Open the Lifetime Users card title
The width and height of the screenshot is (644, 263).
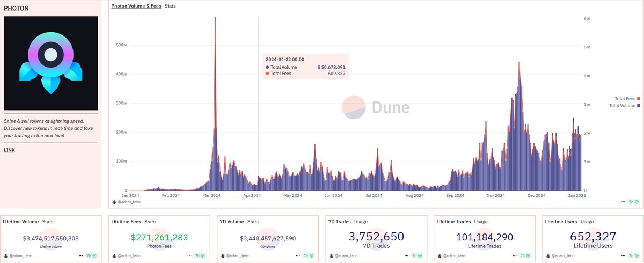[561, 221]
